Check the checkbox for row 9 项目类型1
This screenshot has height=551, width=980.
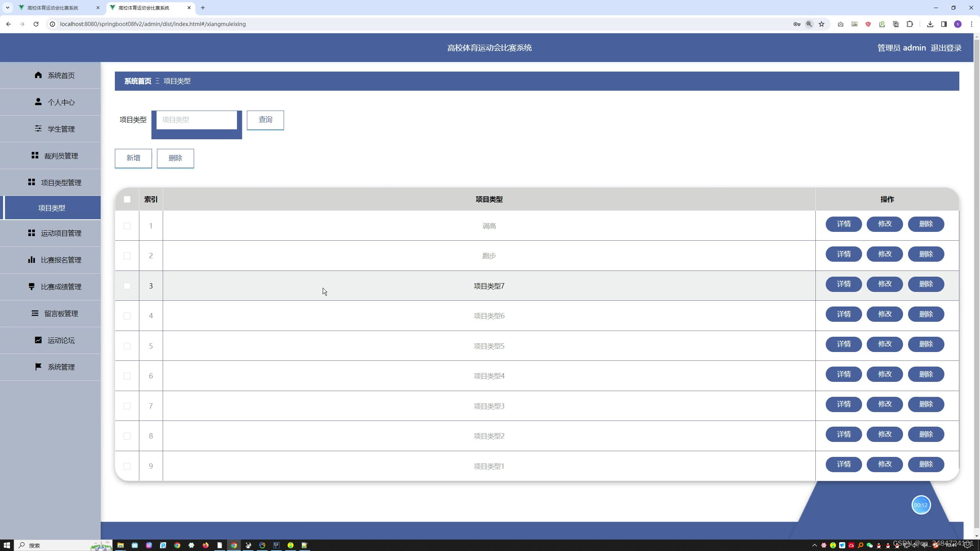click(127, 466)
